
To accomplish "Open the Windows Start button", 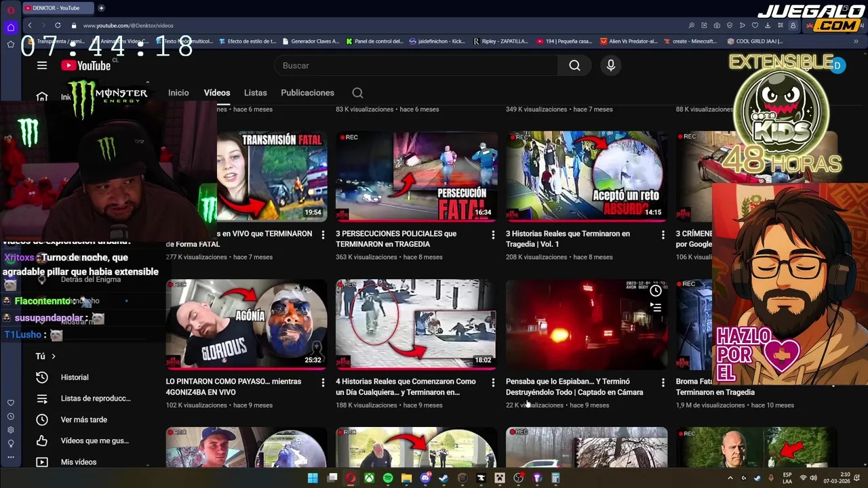I will point(313,478).
